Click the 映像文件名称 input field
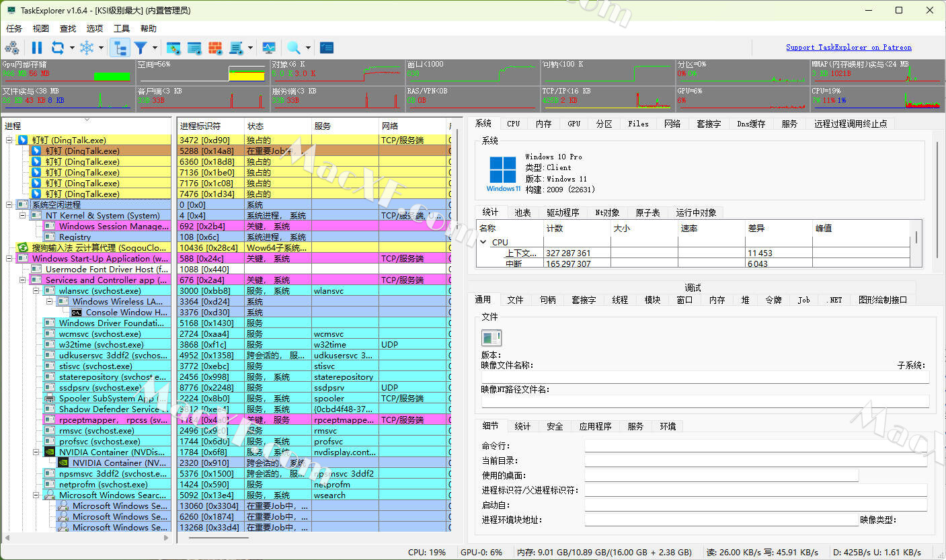 click(x=705, y=377)
